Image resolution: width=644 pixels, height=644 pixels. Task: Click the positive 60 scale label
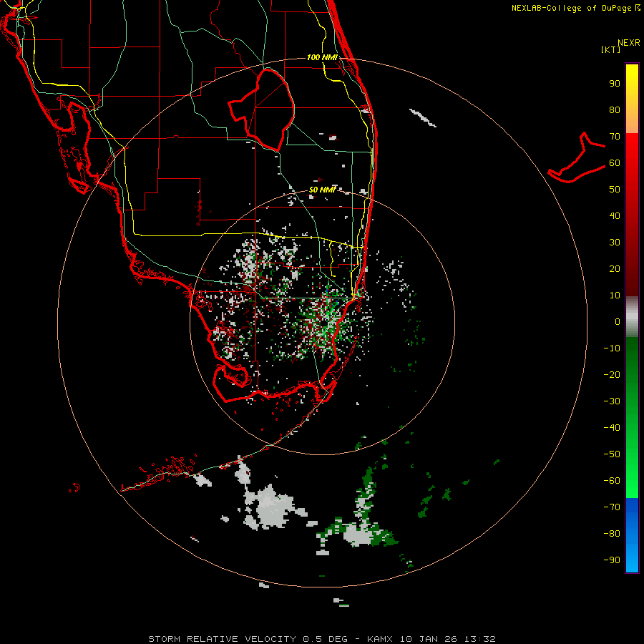(615, 163)
